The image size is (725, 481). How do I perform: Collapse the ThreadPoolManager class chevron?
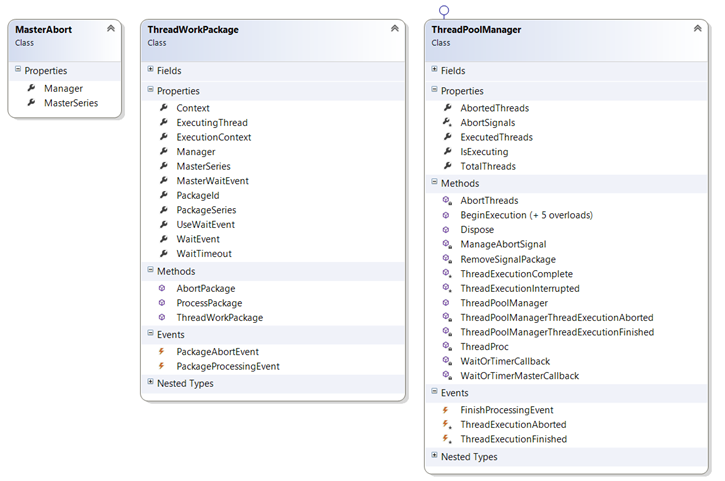point(697,29)
